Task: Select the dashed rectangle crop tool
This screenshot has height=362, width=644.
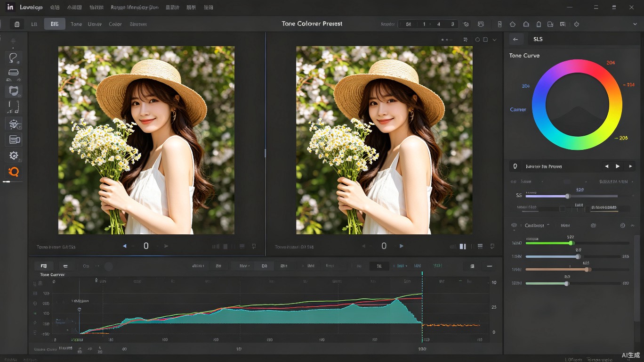Action: click(14, 107)
